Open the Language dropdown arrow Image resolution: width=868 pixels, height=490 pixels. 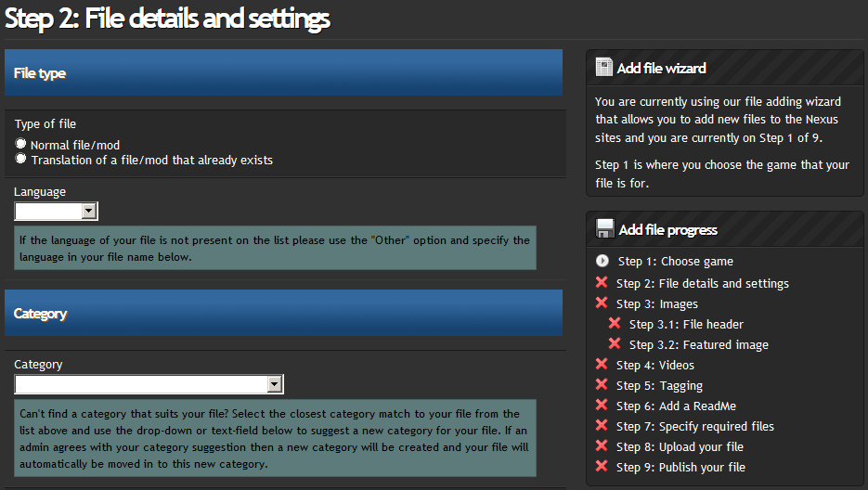pyautogui.click(x=89, y=211)
